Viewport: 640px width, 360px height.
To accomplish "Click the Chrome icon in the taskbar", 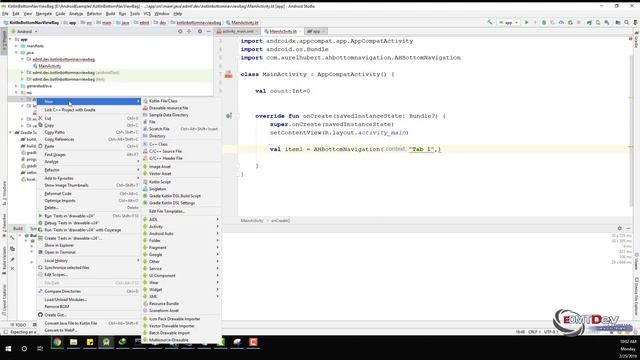I will click(x=57, y=342).
